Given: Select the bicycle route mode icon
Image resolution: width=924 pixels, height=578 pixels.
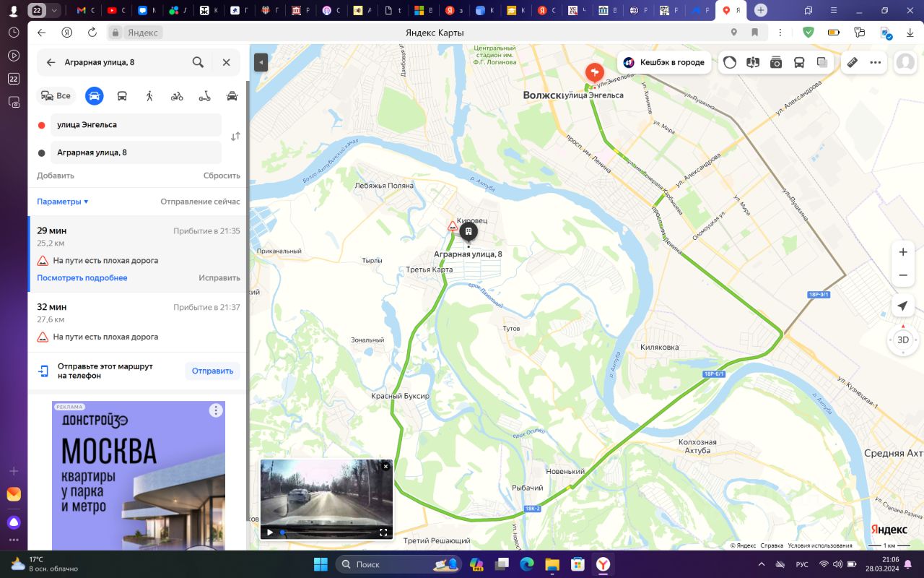Looking at the screenshot, I should (x=177, y=95).
